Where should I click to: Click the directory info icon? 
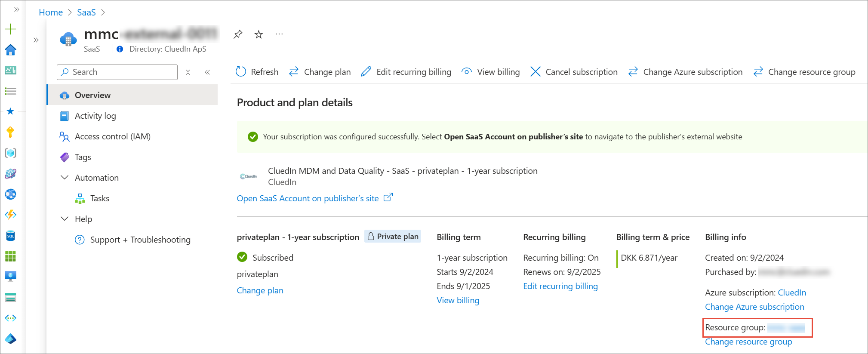pyautogui.click(x=120, y=49)
